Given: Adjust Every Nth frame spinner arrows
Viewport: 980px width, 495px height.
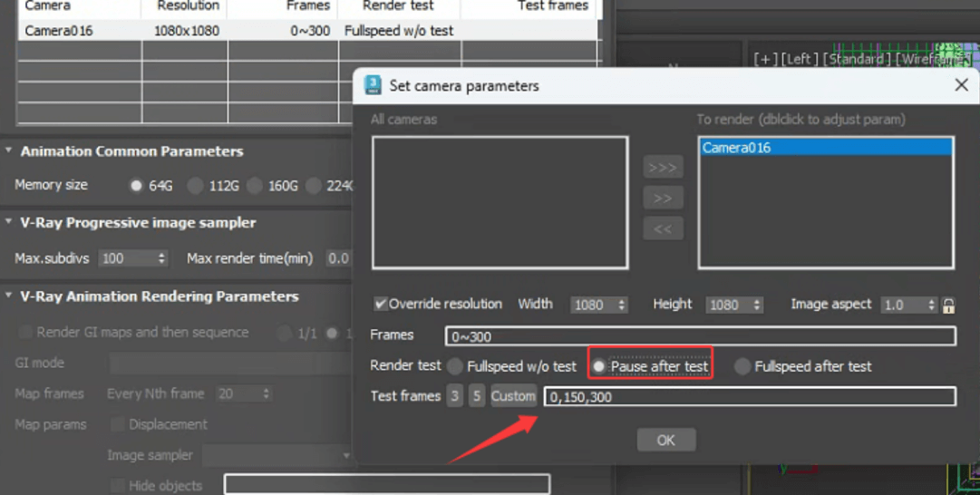Looking at the screenshot, I should click(266, 393).
